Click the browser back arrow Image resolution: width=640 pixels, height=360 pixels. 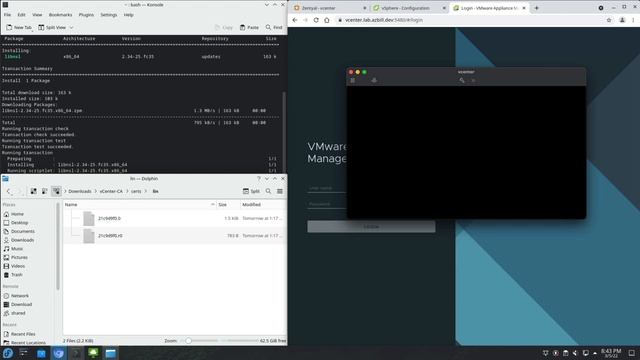point(295,20)
